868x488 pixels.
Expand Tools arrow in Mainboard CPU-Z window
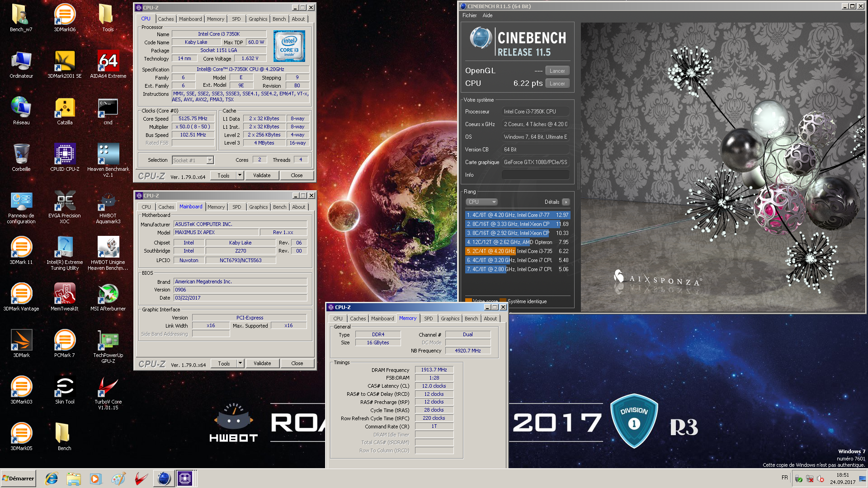coord(241,363)
